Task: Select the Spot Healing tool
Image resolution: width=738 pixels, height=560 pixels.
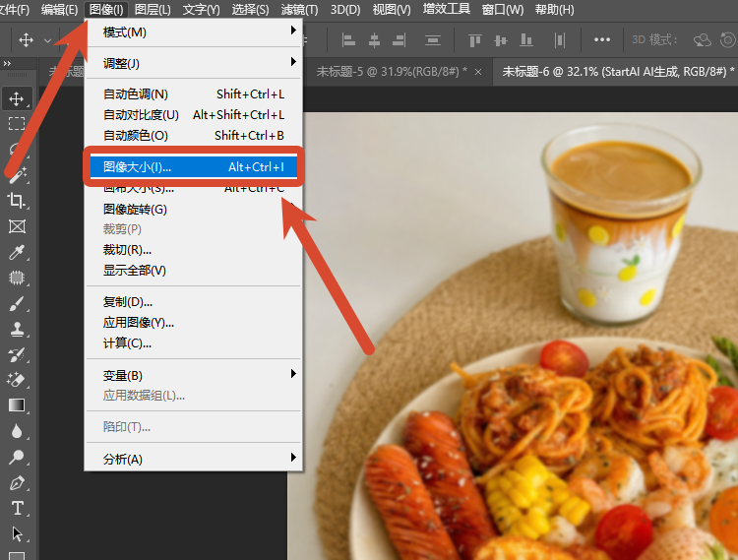Action: tap(17, 278)
